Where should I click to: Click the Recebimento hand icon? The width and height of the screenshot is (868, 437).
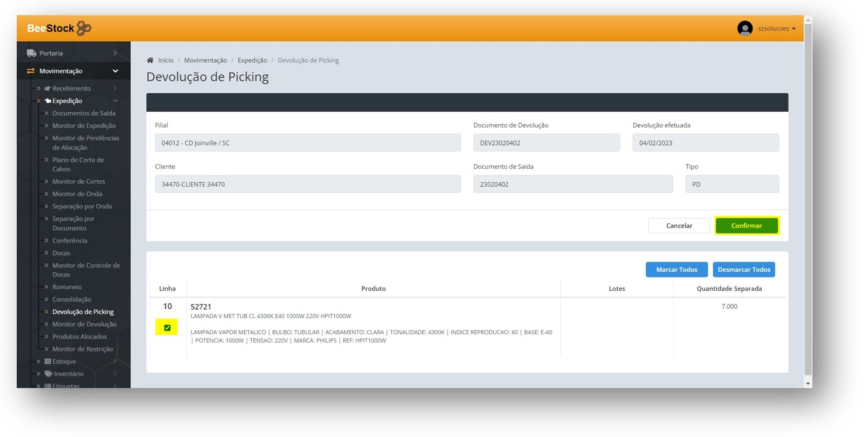point(48,88)
